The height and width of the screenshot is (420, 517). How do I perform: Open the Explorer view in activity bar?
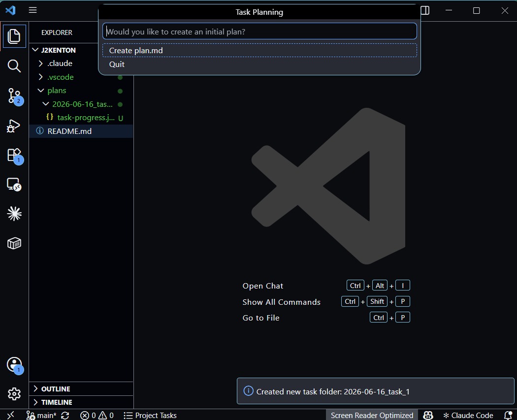tap(14, 36)
